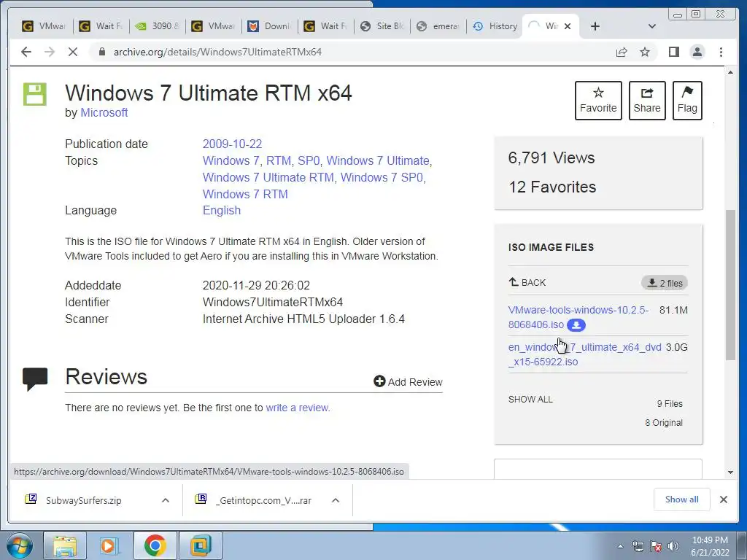Open the 2009-10-22 publication date link
Screen dimensions: 747x560
[x=232, y=144]
